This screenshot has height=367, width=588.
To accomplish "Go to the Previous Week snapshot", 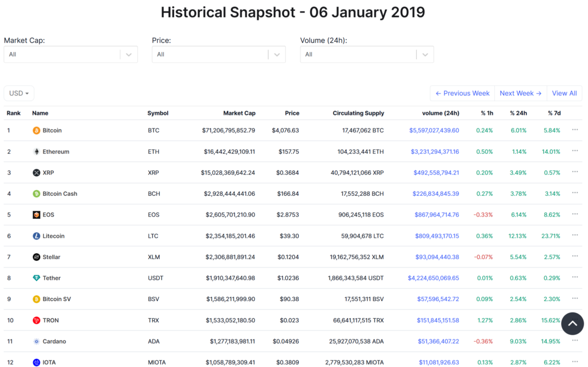I will coord(462,94).
